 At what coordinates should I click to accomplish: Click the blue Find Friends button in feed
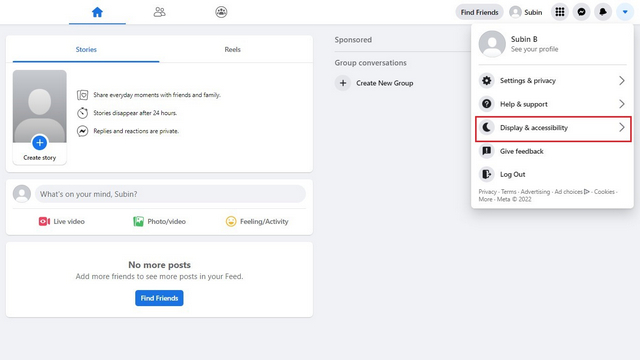click(x=159, y=298)
